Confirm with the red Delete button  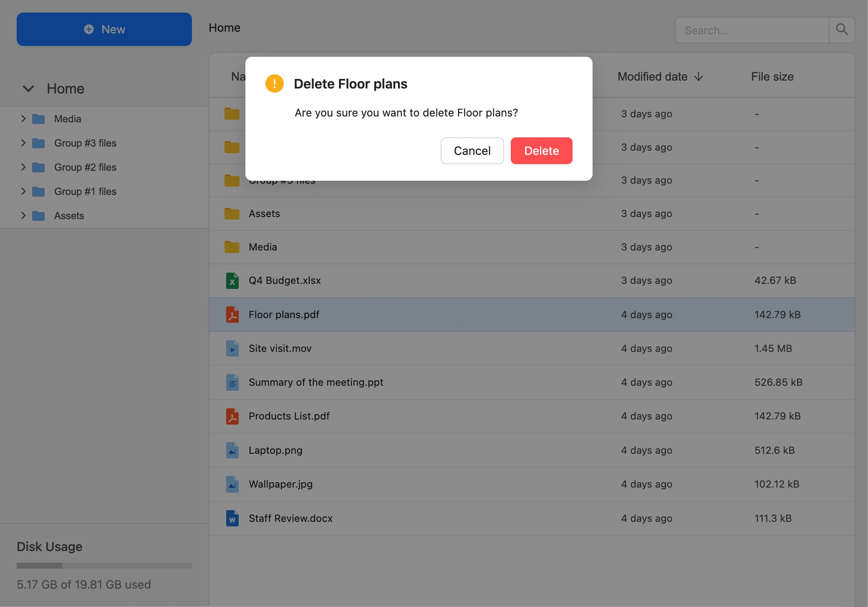541,151
